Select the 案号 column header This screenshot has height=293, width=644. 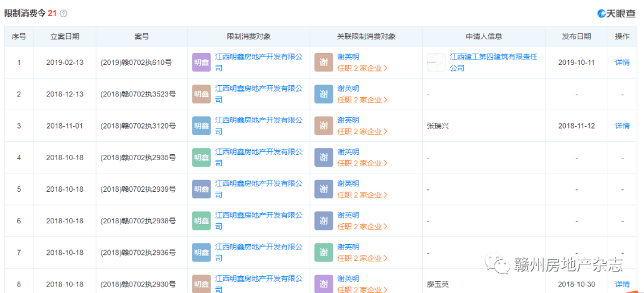(142, 36)
